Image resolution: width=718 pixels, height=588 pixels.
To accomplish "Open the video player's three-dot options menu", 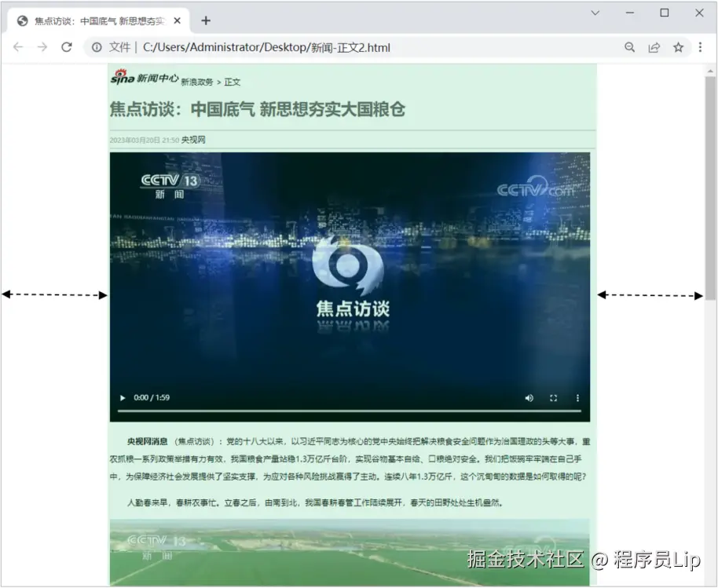I will click(576, 398).
